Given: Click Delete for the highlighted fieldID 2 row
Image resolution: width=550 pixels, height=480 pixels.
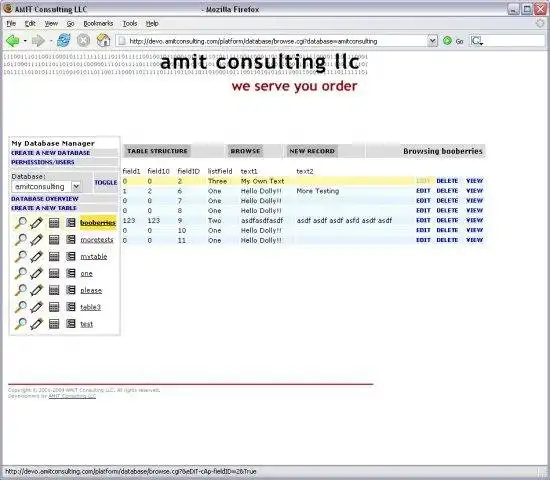Looking at the screenshot, I should (x=447, y=181).
